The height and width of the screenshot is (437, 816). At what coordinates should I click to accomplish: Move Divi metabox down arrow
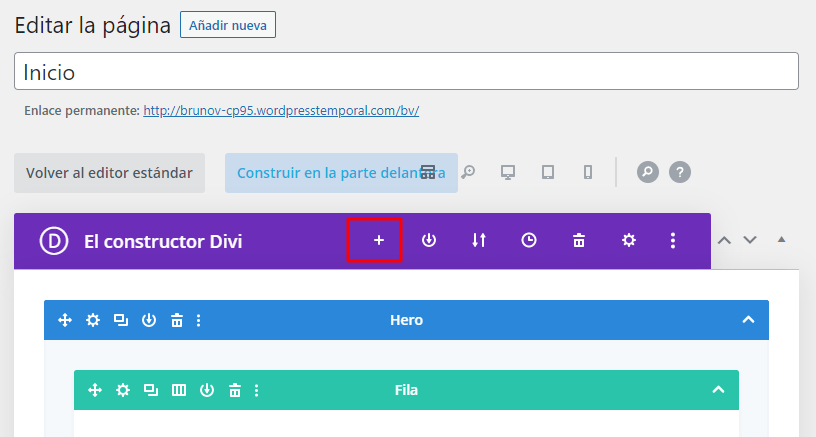click(750, 240)
